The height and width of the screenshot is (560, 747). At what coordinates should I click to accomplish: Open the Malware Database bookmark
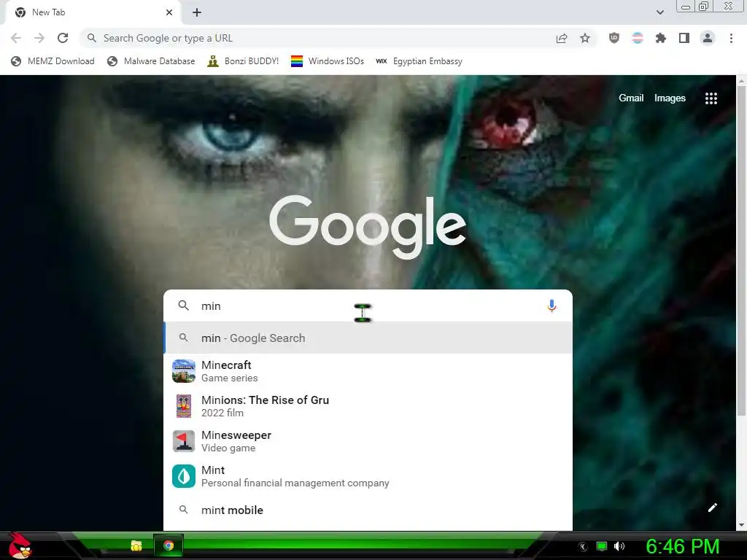coord(151,61)
